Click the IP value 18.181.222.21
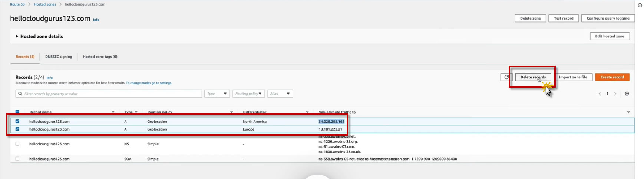644x179 pixels. click(x=330, y=129)
